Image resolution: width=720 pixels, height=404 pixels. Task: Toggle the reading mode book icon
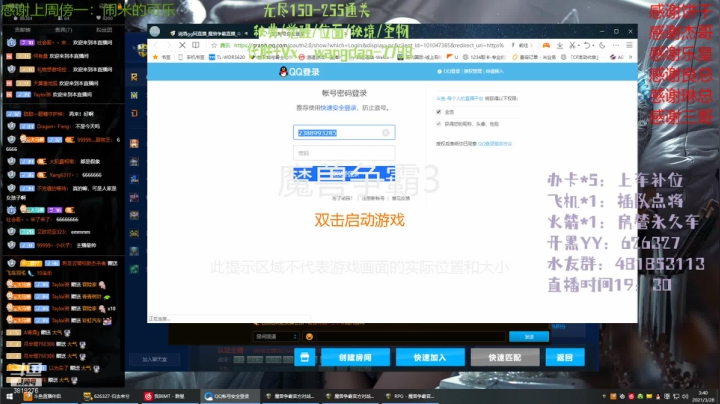pyautogui.click(x=196, y=45)
